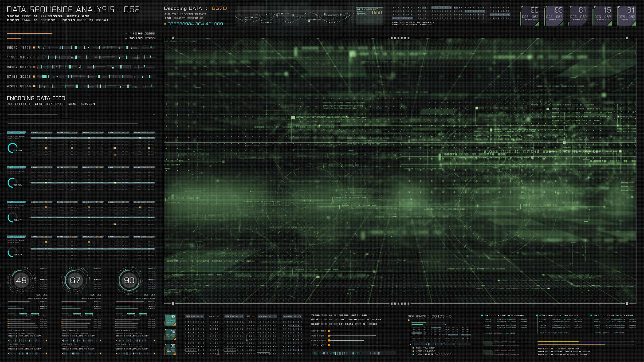Image resolution: width=644 pixels, height=362 pixels.
Task: Click the small ring gauge reading 90.64
Action: 13,148
